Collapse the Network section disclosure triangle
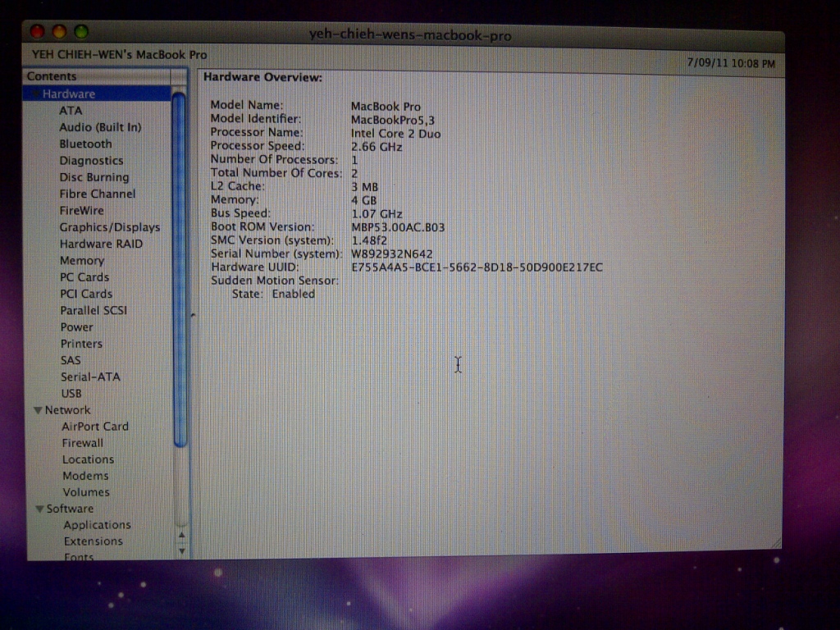This screenshot has height=630, width=840. [x=38, y=410]
